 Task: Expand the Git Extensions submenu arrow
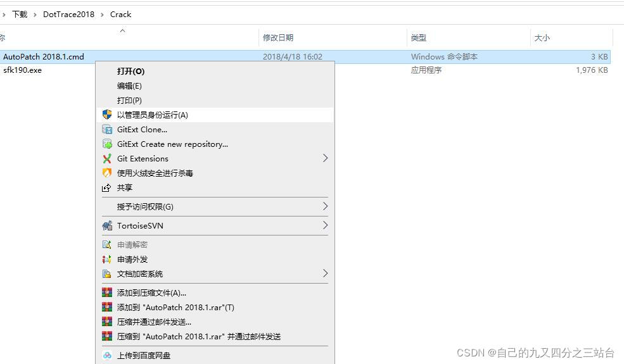click(x=325, y=158)
